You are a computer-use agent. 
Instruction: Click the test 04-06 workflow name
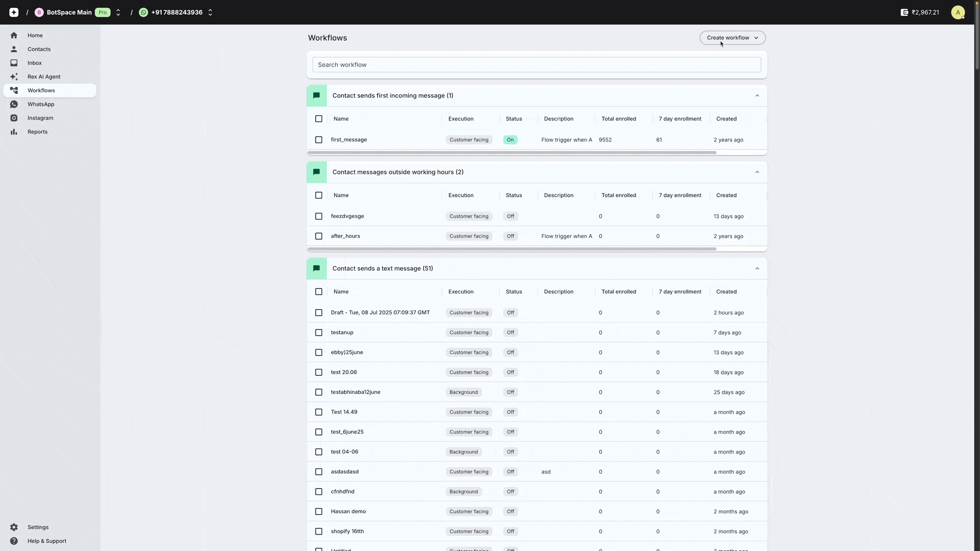[344, 452]
